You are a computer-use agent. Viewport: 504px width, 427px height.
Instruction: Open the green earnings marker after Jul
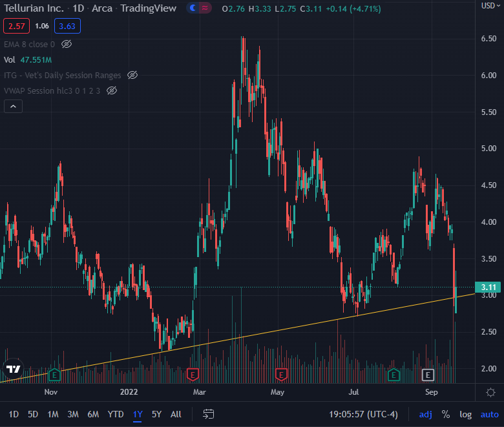394,375
